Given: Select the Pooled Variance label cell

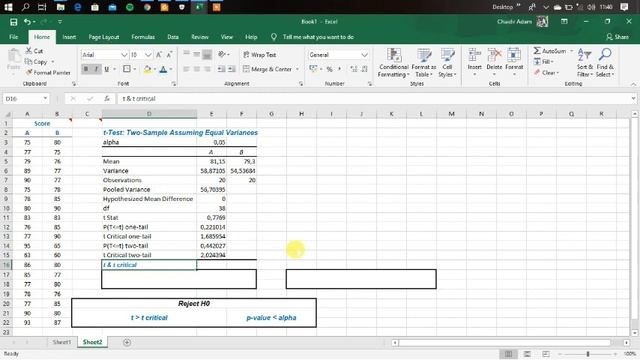Looking at the screenshot, I should [x=149, y=189].
